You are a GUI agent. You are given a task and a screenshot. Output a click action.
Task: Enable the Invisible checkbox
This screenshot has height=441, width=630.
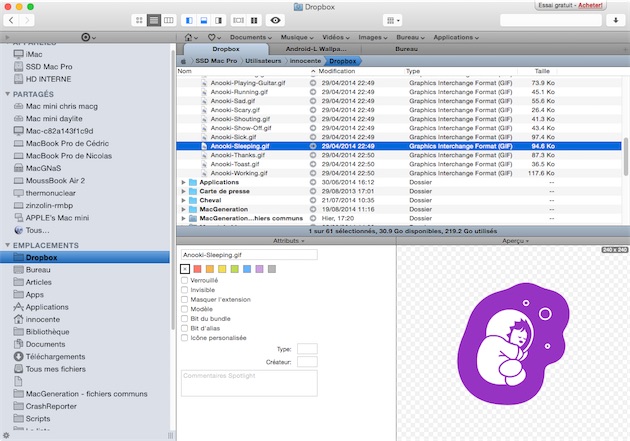(x=184, y=290)
